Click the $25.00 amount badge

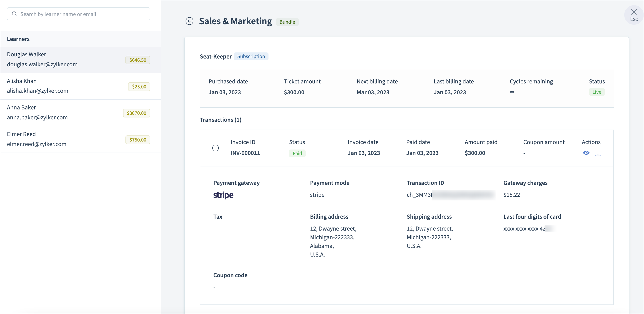click(139, 87)
